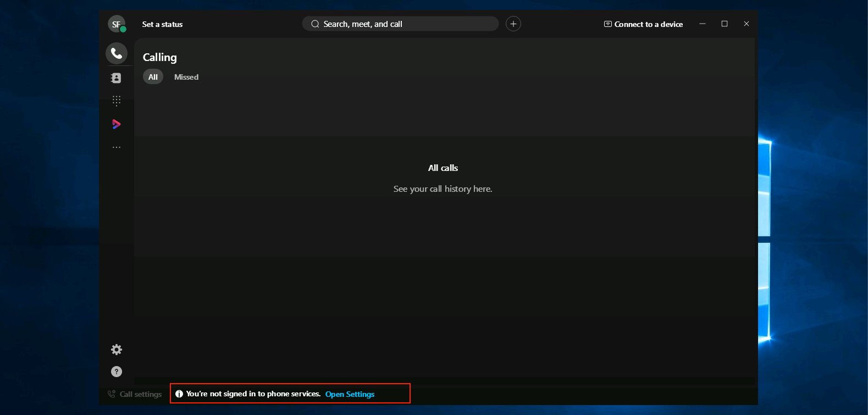Click the Set a status text

[162, 24]
